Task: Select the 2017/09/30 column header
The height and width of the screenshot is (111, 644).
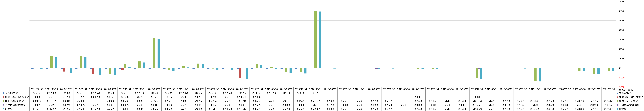Action: 404,89
